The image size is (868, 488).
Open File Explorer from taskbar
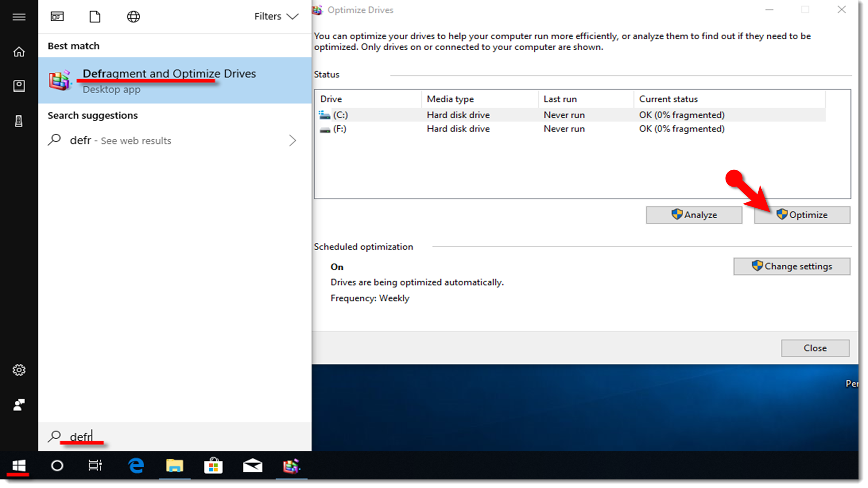click(175, 465)
